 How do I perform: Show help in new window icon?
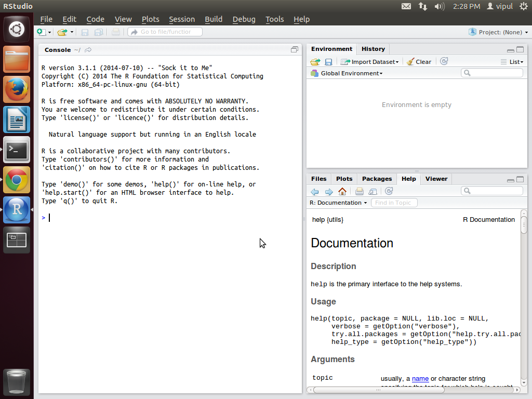coord(373,192)
